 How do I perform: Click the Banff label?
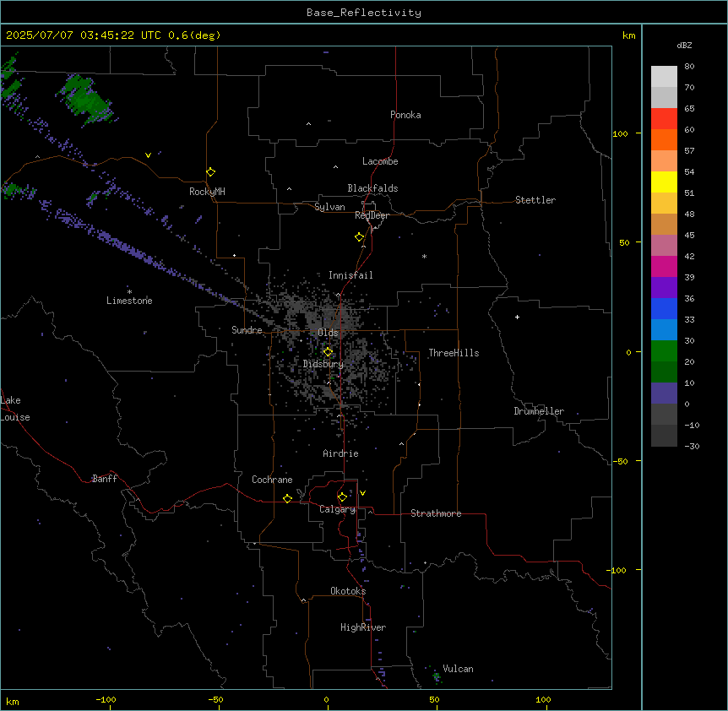105,479
